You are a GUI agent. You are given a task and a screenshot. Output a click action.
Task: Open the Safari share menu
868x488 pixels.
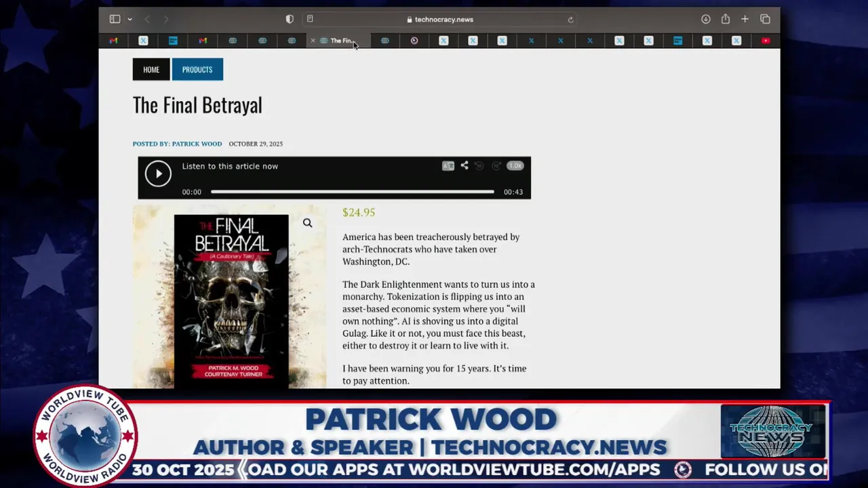[x=726, y=19]
